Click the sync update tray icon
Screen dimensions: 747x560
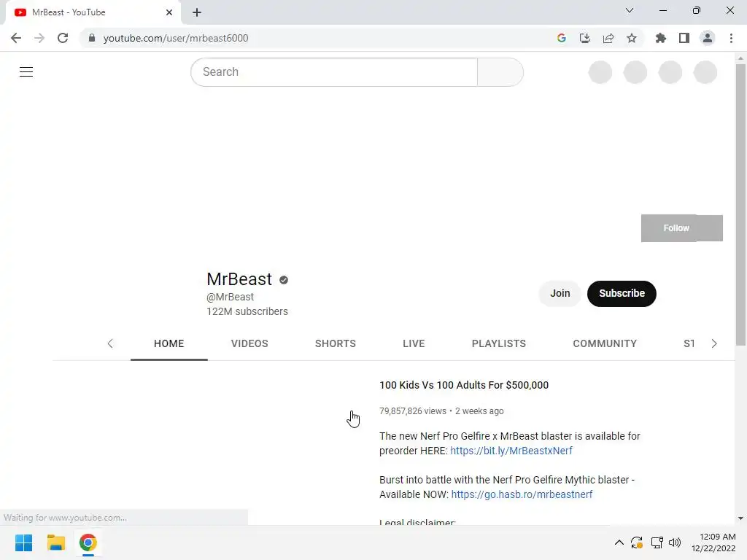637,542
